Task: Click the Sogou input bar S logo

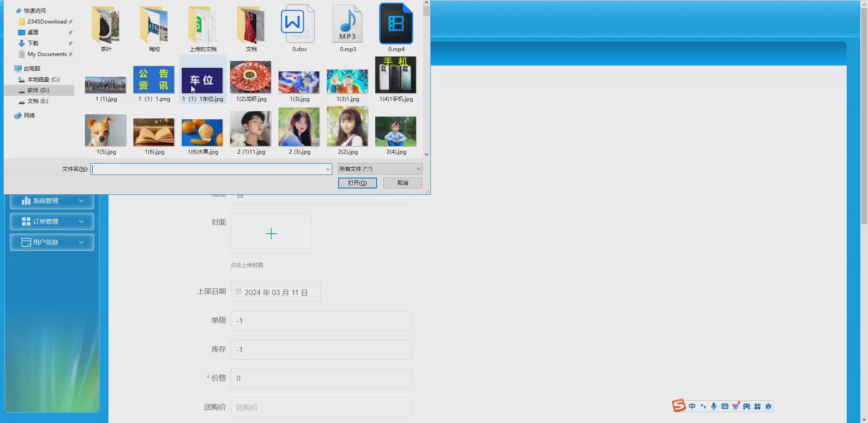Action: 679,406
